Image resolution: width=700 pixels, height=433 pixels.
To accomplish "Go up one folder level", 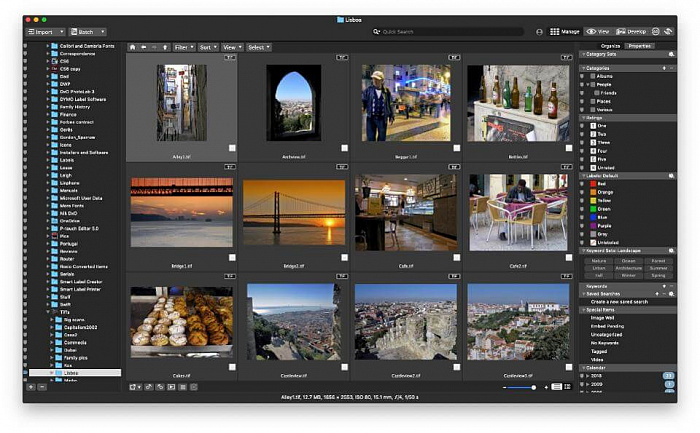I will [164, 47].
